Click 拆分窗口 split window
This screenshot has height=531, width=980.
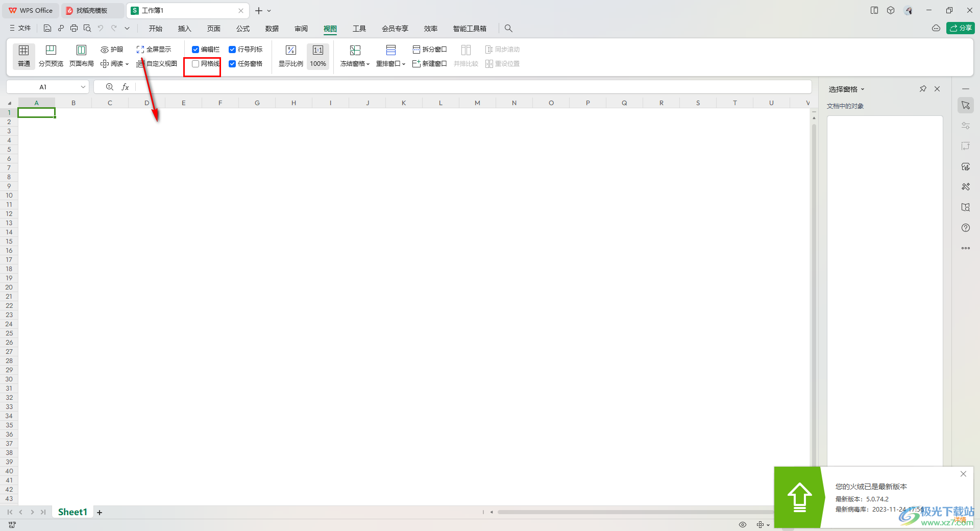[430, 50]
